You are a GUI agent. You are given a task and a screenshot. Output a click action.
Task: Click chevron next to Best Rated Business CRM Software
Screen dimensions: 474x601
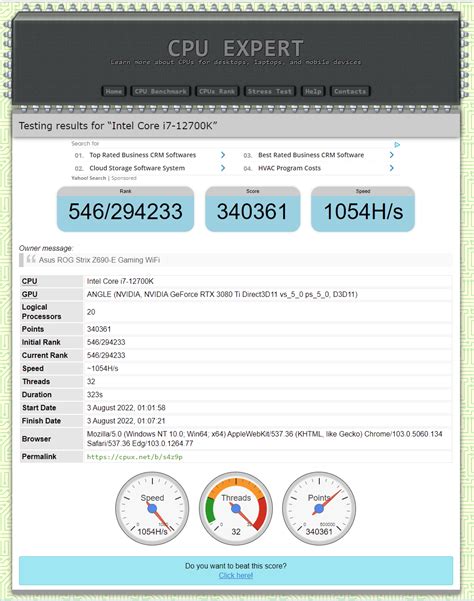[x=391, y=155]
